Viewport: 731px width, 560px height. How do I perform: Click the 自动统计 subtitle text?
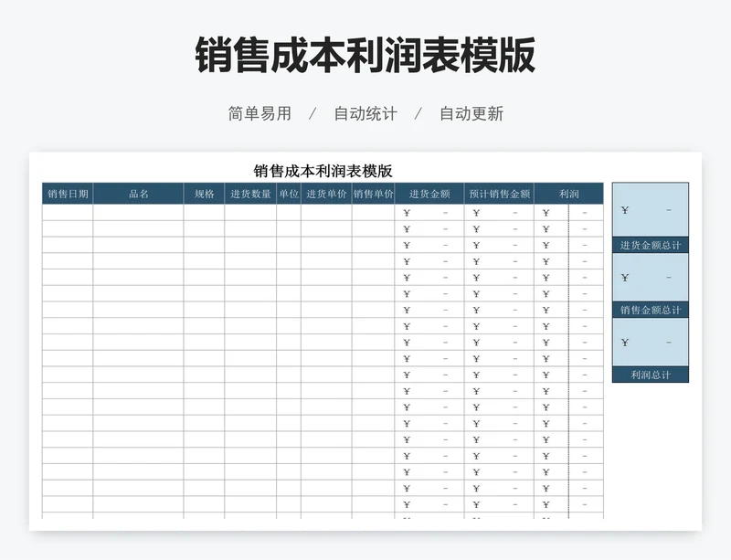pos(365,113)
